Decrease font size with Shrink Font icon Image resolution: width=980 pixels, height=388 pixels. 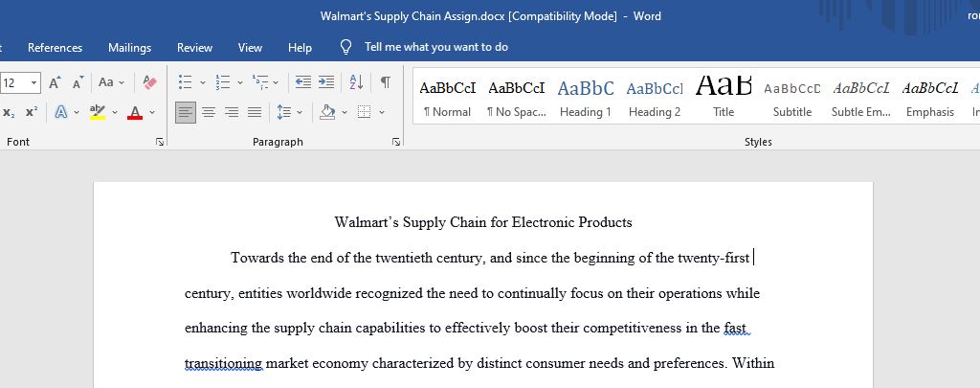[78, 82]
